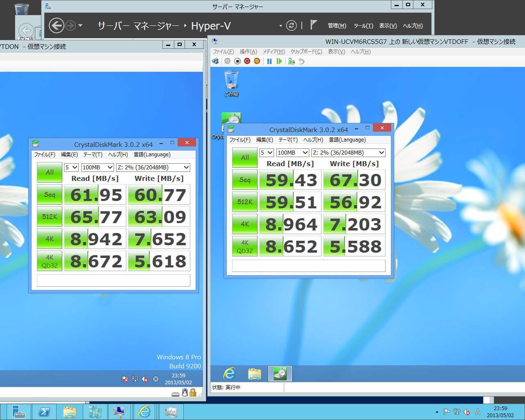The width and height of the screenshot is (525, 420).
Task: Expand the test count dropdown in VTDOFF CrystalDiskMark
Action: pos(267,153)
